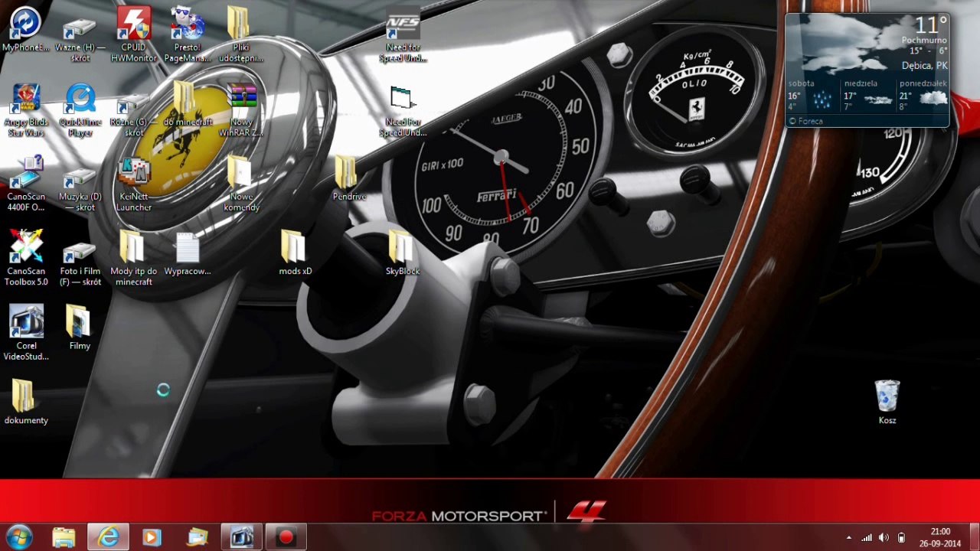The width and height of the screenshot is (980, 551).
Task: Open the Kosz recycle bin
Action: (x=887, y=402)
